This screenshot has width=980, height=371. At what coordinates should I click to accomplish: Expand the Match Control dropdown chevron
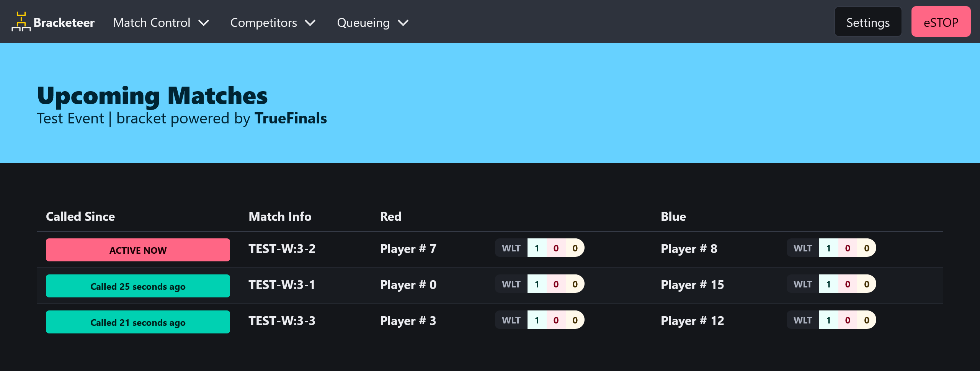point(204,23)
